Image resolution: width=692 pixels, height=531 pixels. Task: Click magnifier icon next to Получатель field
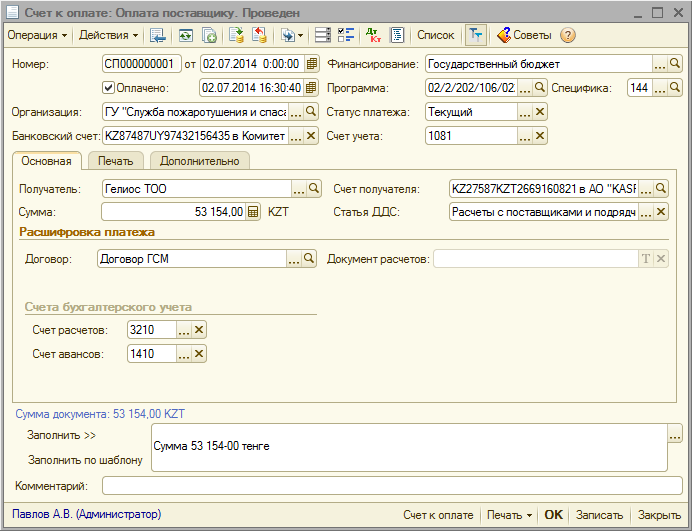pyautogui.click(x=313, y=188)
